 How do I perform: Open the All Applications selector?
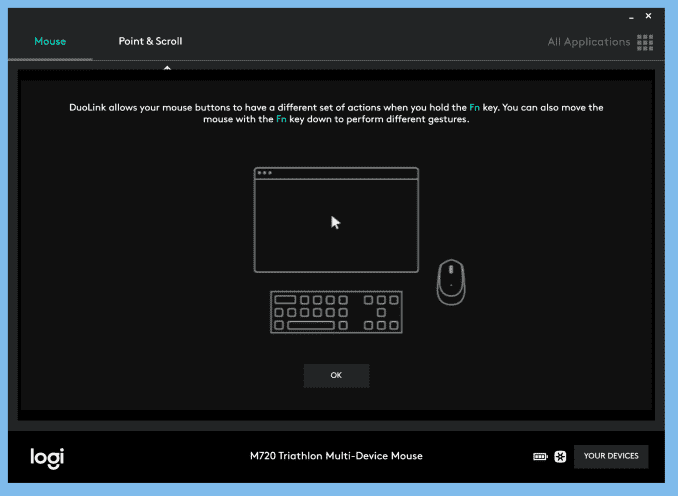point(588,42)
